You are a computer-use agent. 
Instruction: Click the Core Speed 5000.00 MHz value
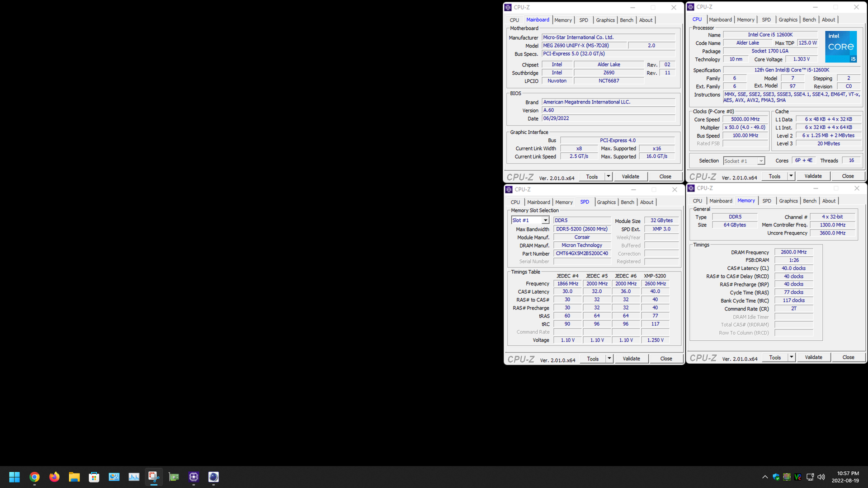coord(745,119)
